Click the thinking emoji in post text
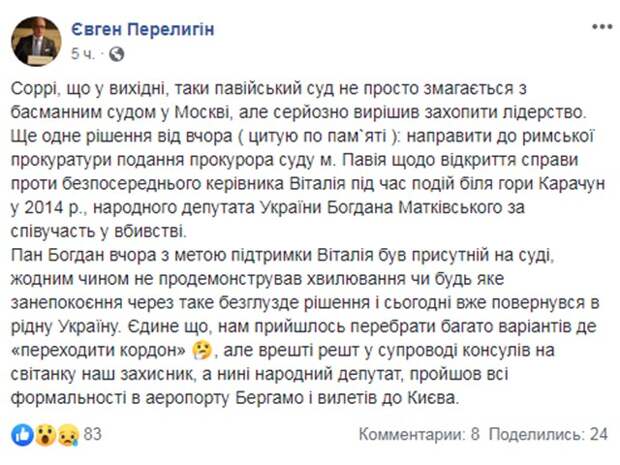This screenshot has width=620, height=465. pos(202,350)
